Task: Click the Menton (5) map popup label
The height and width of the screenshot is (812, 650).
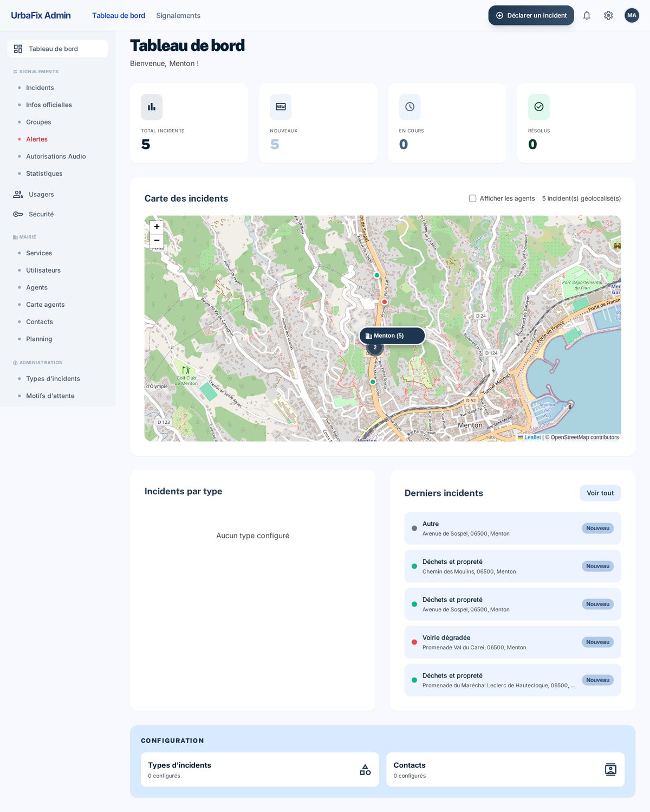Action: pos(392,336)
